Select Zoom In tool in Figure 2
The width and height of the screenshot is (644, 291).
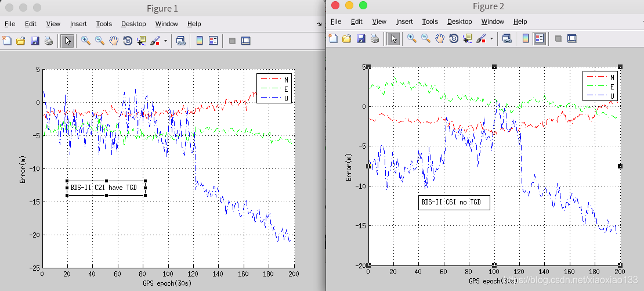click(x=412, y=39)
